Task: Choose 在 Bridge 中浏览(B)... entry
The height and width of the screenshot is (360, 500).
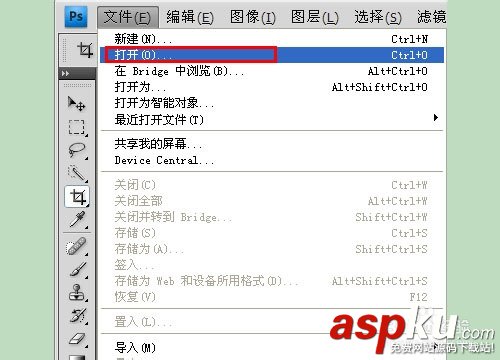Action: point(272,71)
